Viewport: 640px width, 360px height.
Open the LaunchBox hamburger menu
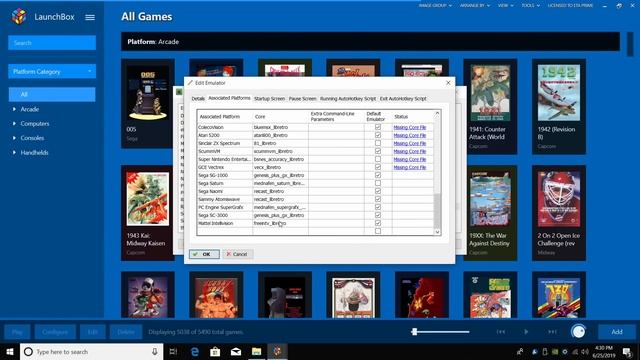point(90,17)
